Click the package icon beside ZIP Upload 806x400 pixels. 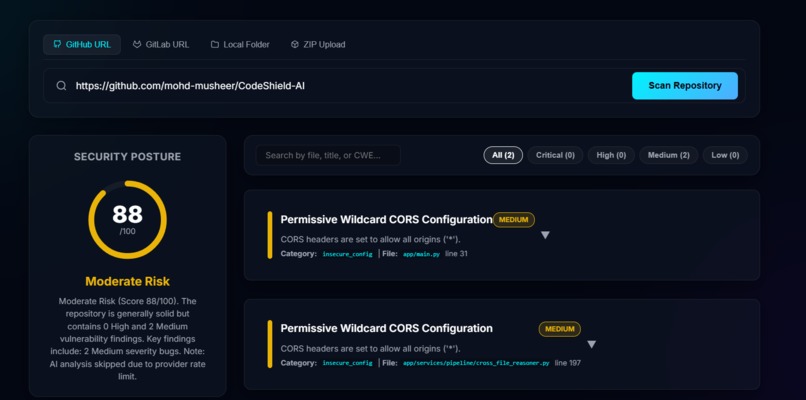295,45
